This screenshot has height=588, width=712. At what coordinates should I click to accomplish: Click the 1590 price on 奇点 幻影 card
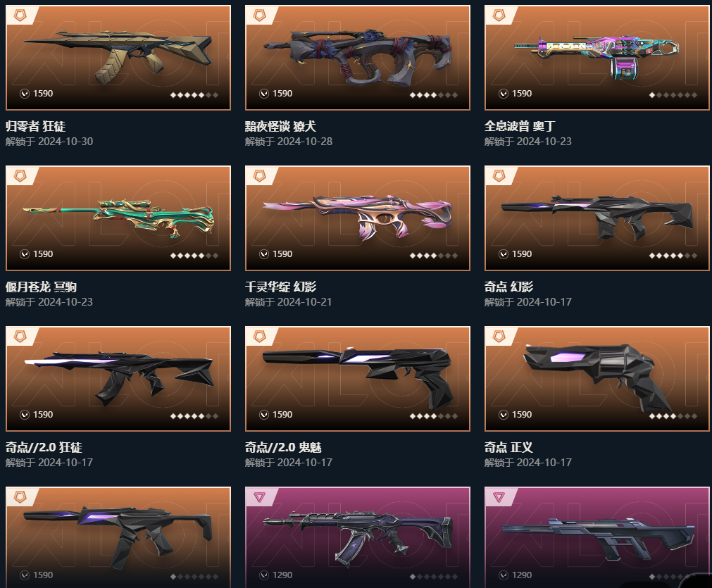point(522,254)
